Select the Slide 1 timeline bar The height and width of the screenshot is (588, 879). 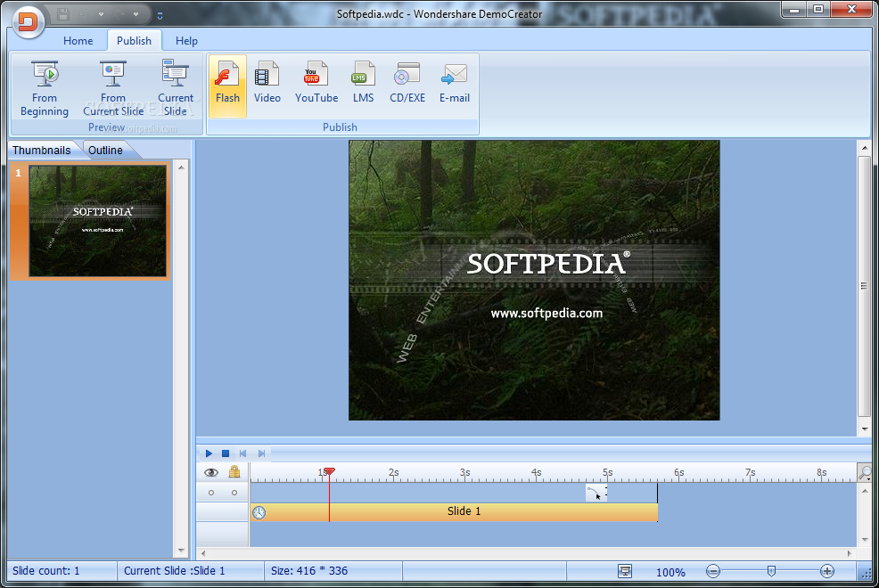454,512
